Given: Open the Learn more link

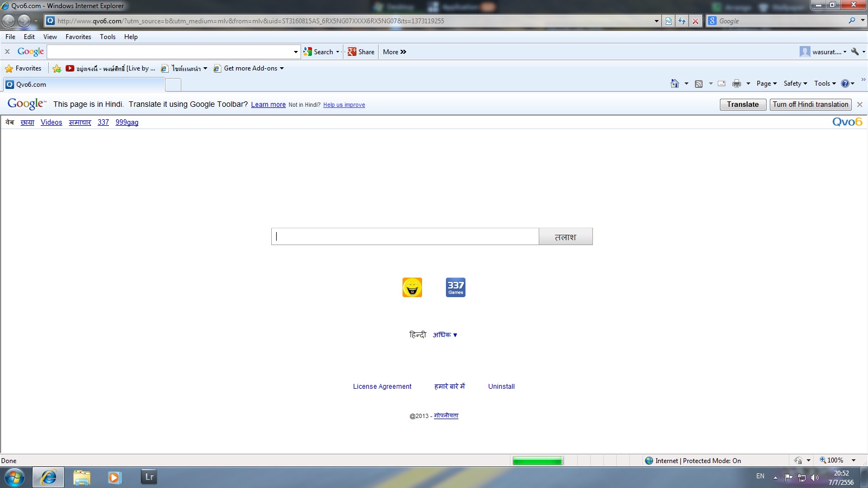Looking at the screenshot, I should pyautogui.click(x=268, y=105).
